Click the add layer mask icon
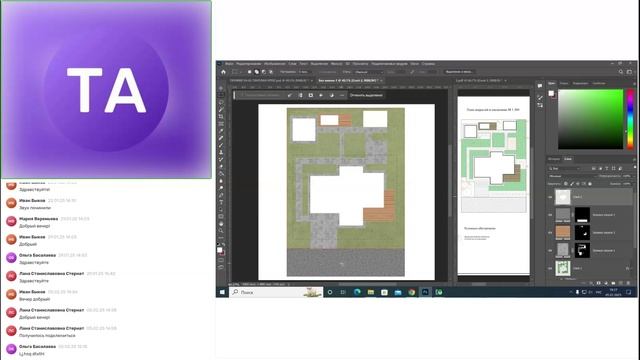This screenshot has height=360, width=640. point(599,282)
